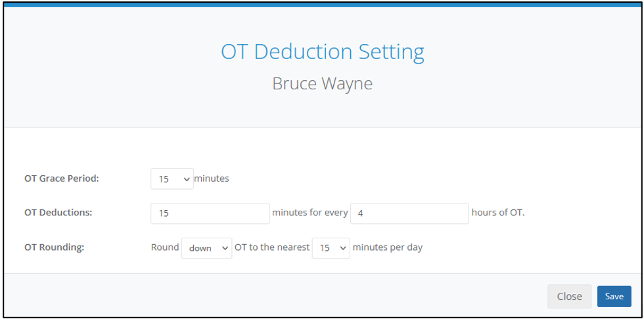The image size is (644, 319).
Task: Click the 'OT to the nearest' text
Action: coord(272,247)
